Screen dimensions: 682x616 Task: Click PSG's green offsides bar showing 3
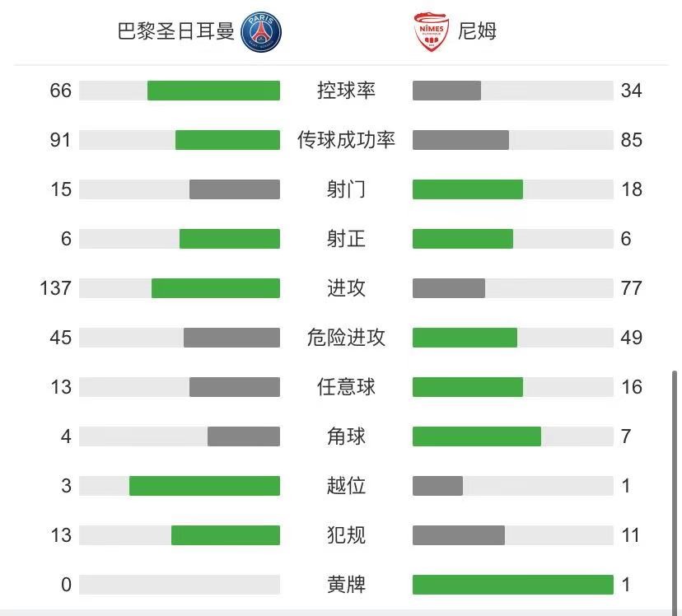[204, 486]
